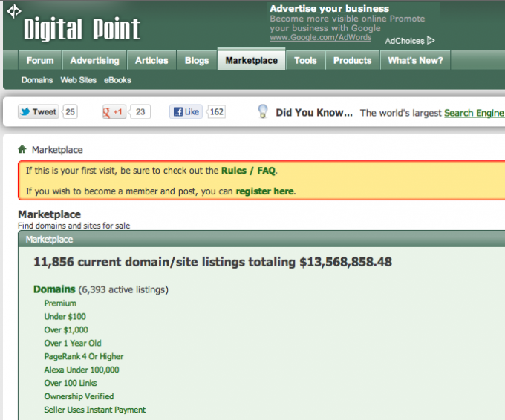The image size is (505, 420).
Task: Click the 'Did You Know...' heading
Action: point(314,113)
